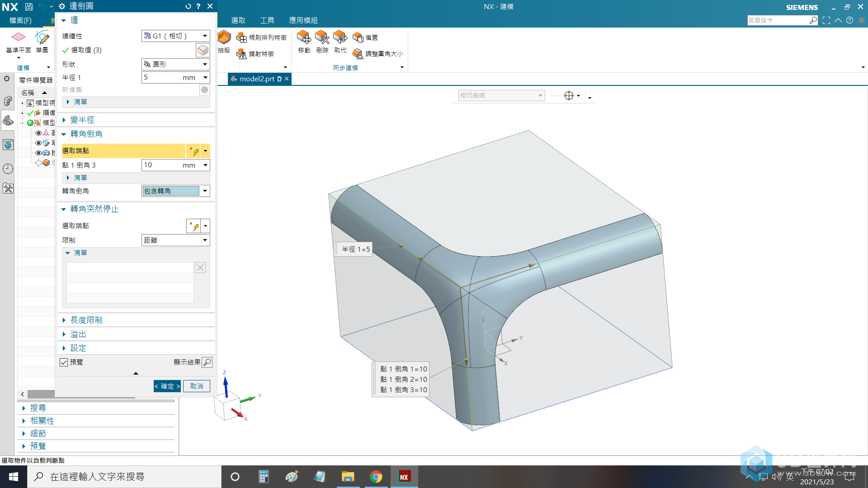Toggle the dashed visibility box of the edge blend row
This screenshot has height=488, width=868.
[38, 163]
